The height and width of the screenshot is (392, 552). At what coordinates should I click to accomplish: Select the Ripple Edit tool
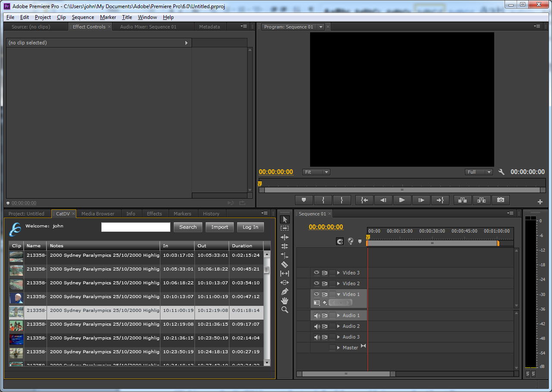click(285, 237)
